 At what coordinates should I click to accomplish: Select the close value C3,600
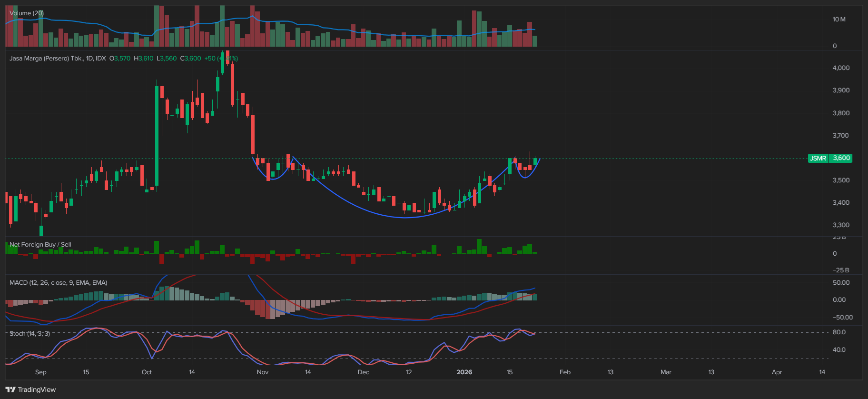(x=190, y=59)
